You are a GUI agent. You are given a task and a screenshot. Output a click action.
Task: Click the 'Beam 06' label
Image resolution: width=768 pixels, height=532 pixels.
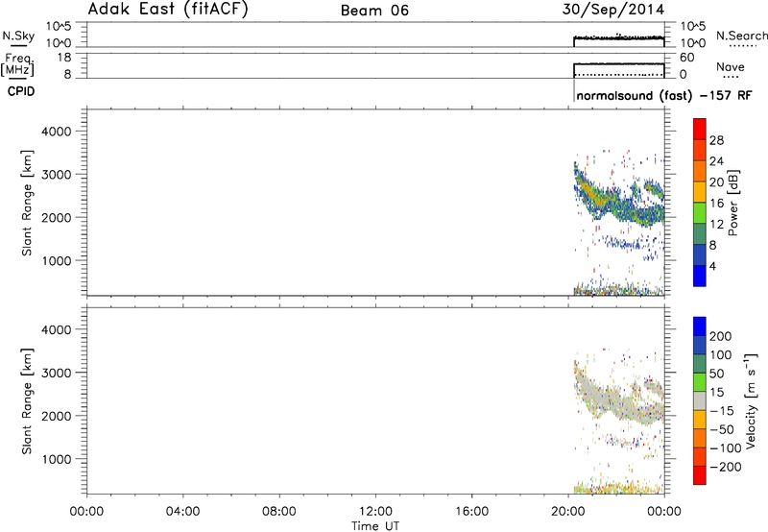(x=374, y=11)
